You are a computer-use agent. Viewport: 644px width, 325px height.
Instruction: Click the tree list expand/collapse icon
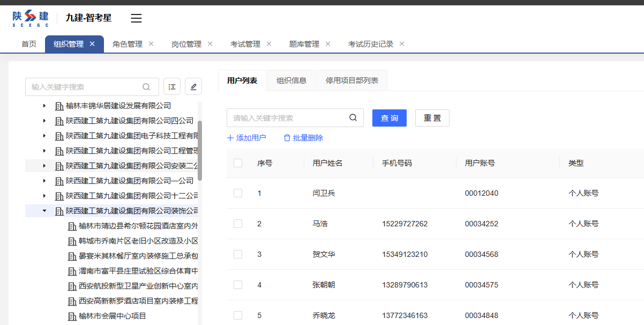tap(171, 86)
